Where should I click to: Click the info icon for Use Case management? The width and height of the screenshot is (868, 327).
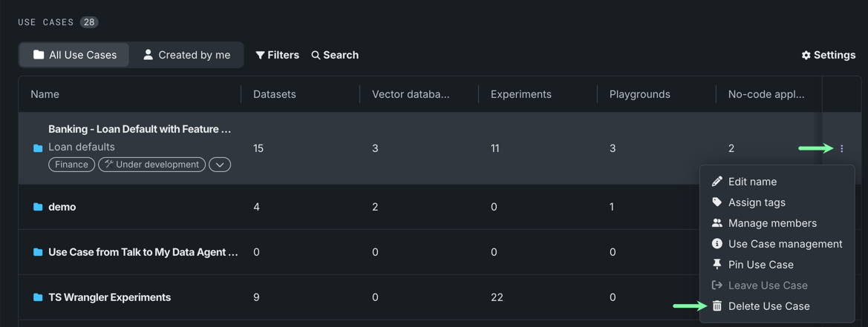[717, 244]
